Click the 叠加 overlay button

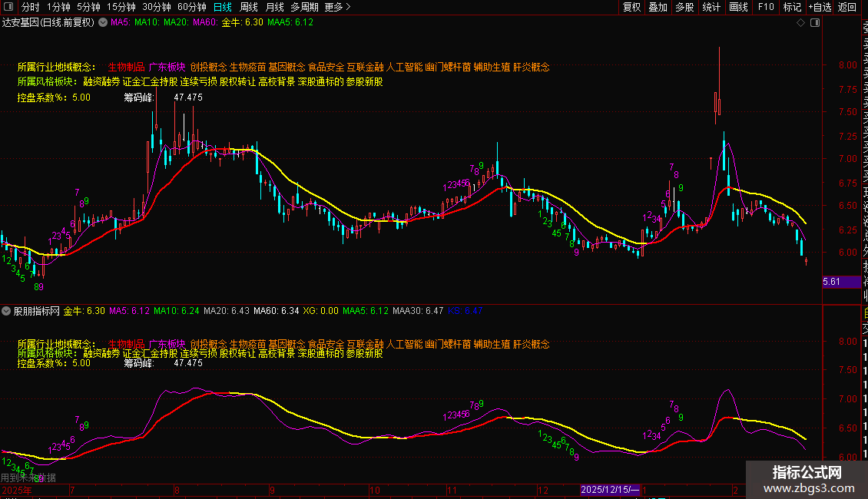[658, 7]
